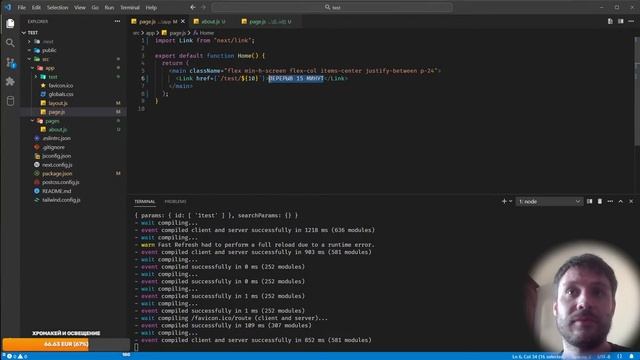Open launch profile dropdown next to plus
640x360 pixels.
coord(510,201)
